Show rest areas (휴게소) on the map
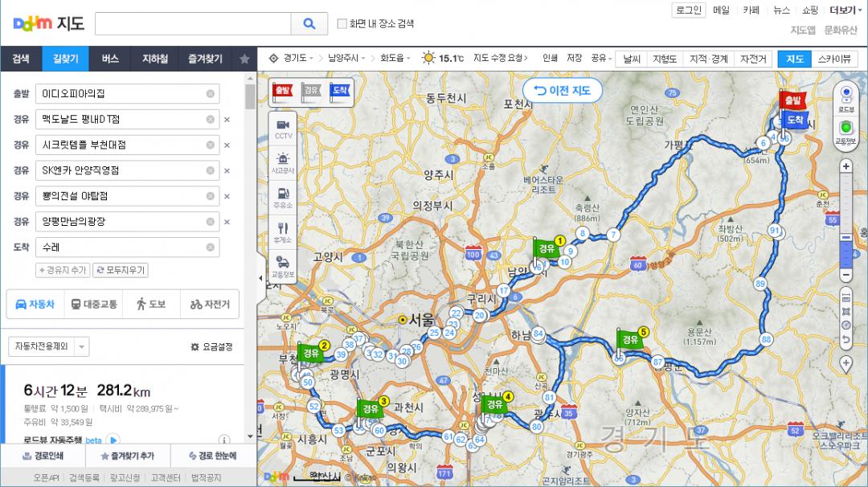Viewport: 868px width, 487px height. [283, 231]
